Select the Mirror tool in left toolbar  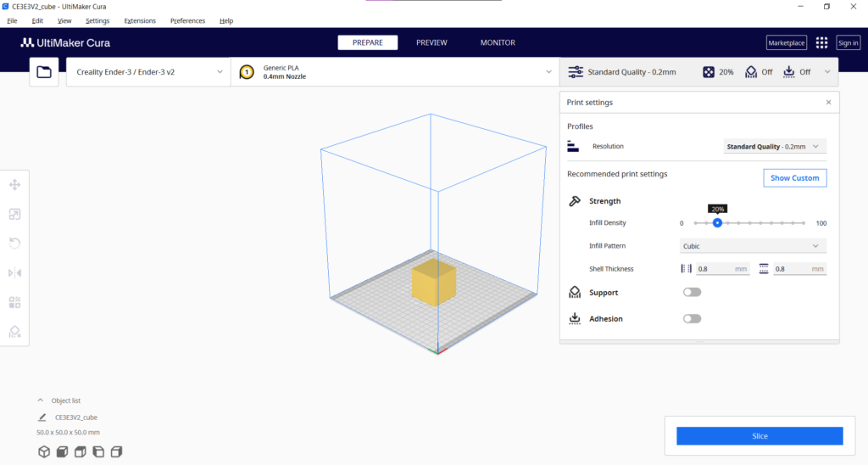pyautogui.click(x=15, y=272)
